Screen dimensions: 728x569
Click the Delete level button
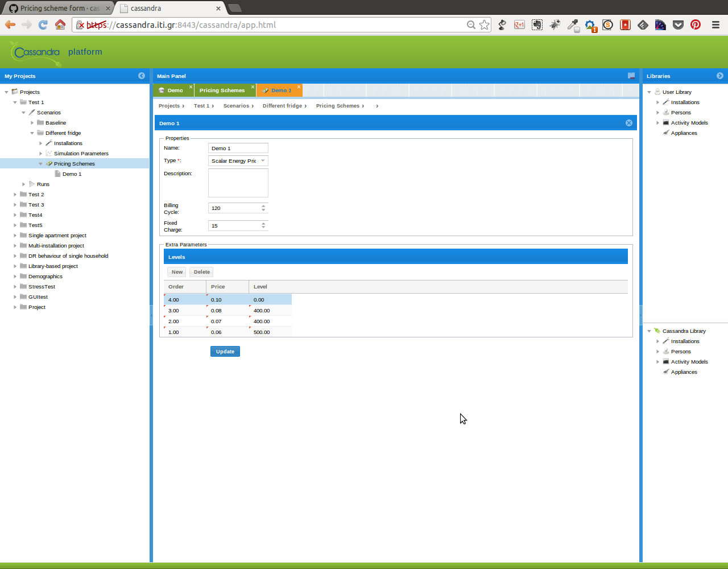coord(201,272)
